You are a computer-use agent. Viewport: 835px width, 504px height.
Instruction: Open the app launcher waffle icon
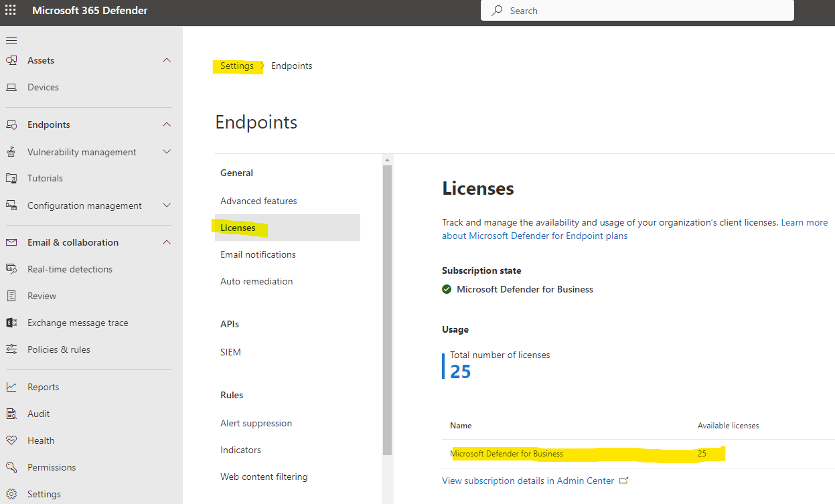(11, 11)
